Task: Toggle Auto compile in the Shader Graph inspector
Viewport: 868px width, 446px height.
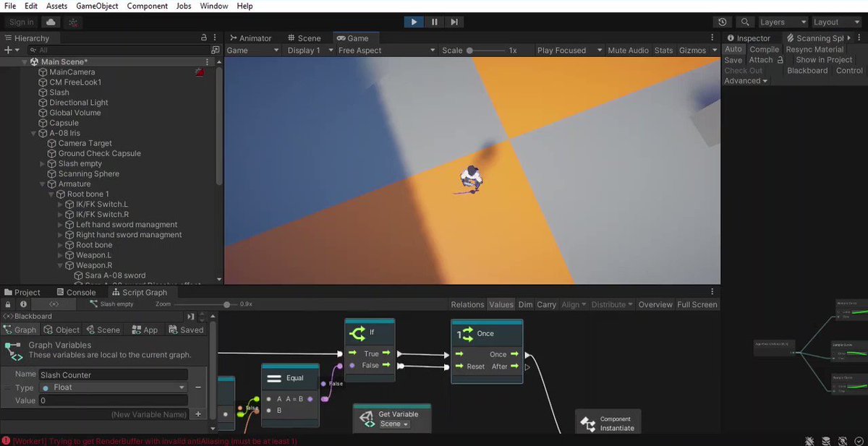Action: point(733,49)
